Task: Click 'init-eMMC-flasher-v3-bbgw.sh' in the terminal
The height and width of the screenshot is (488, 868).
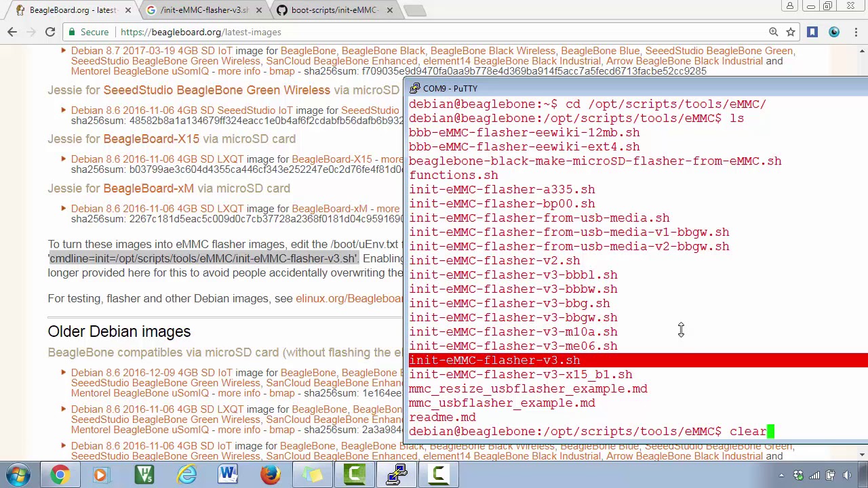Action: [x=513, y=318]
